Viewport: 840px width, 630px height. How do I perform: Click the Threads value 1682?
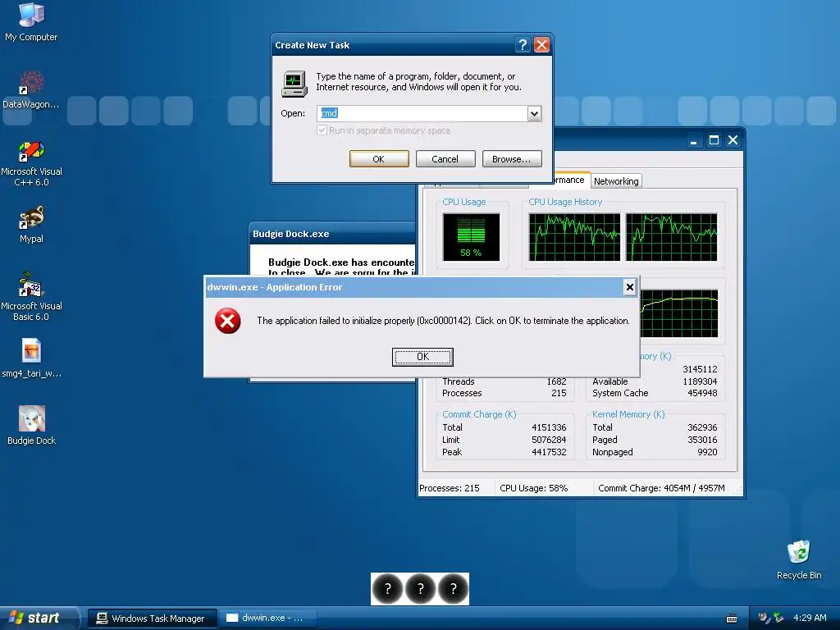pyautogui.click(x=556, y=381)
